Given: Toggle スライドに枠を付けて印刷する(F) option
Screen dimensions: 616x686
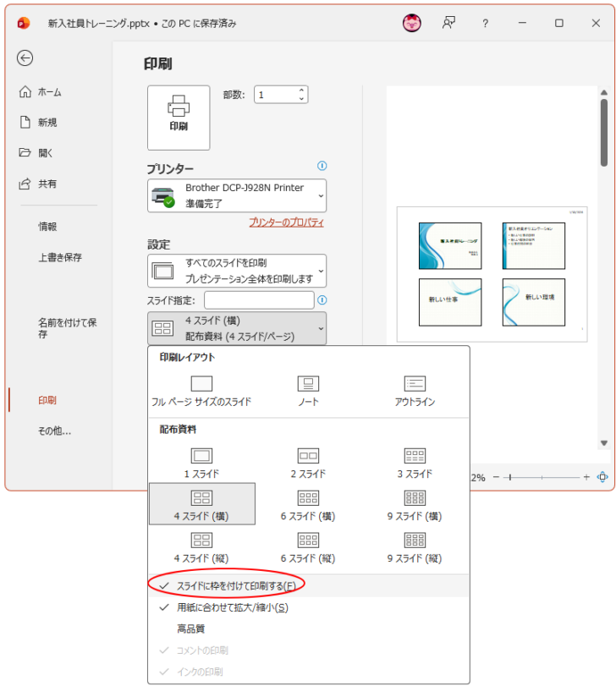Looking at the screenshot, I should click(309, 586).
